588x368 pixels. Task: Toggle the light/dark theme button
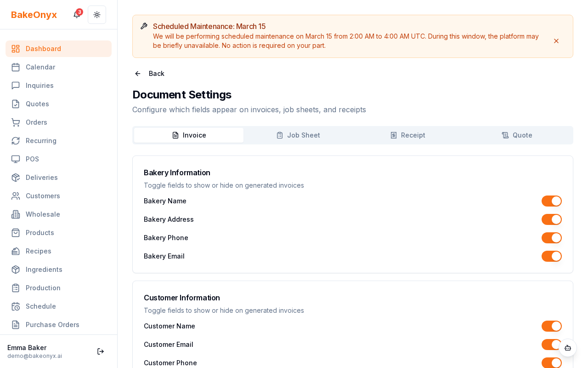[x=97, y=15]
